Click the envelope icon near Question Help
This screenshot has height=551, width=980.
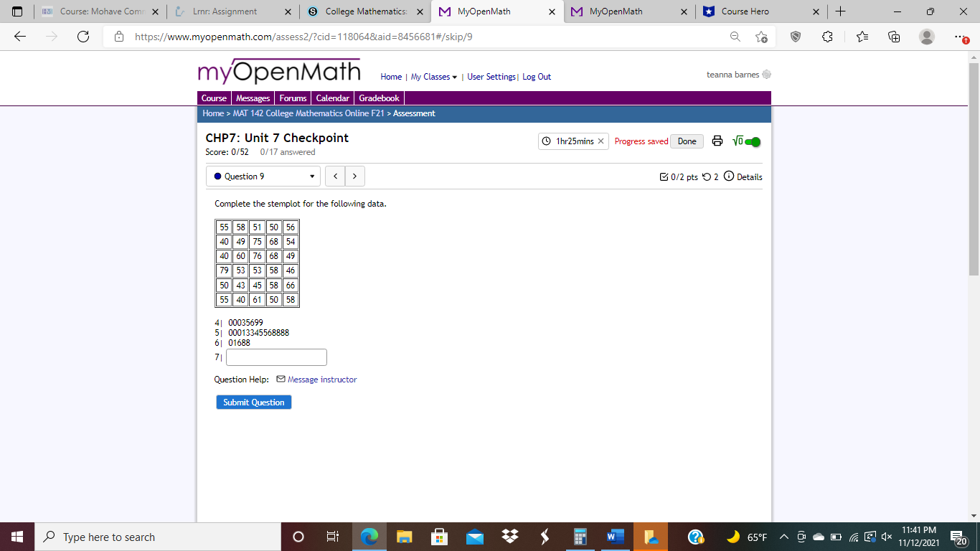[x=280, y=379]
